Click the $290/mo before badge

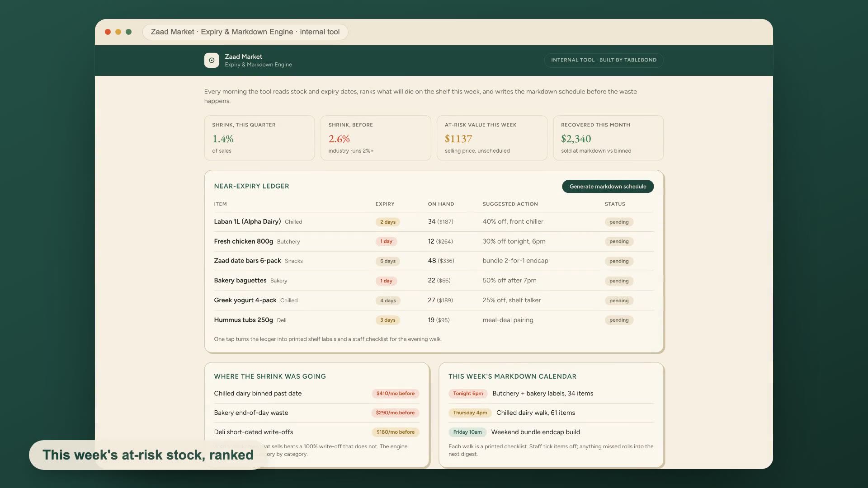(395, 413)
